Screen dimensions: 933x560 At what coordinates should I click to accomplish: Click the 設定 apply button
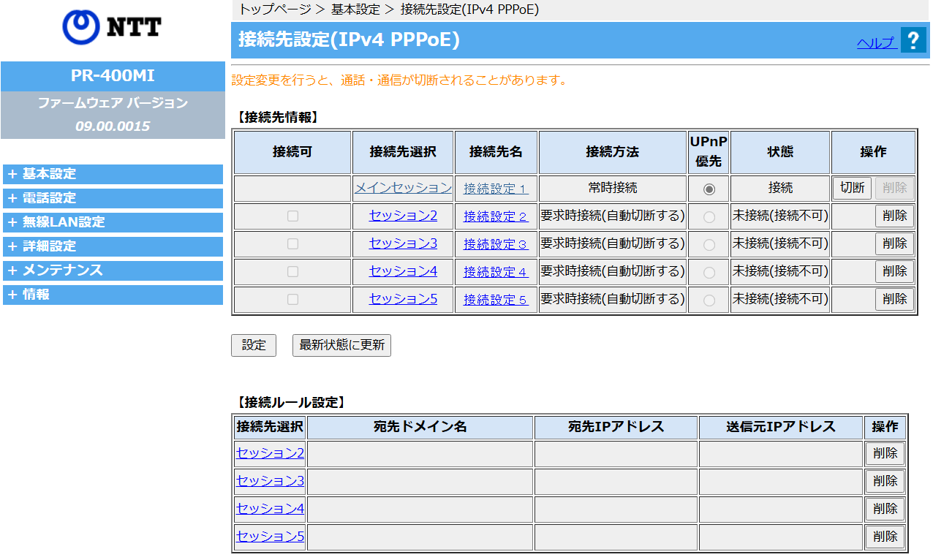(254, 345)
